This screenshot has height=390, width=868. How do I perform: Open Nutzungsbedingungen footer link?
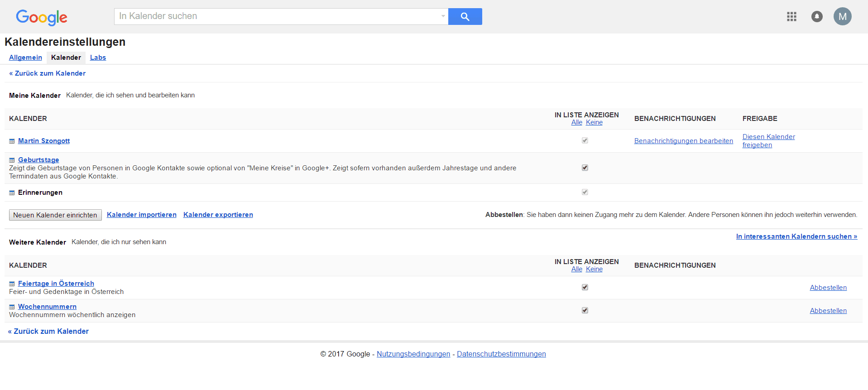pyautogui.click(x=413, y=354)
